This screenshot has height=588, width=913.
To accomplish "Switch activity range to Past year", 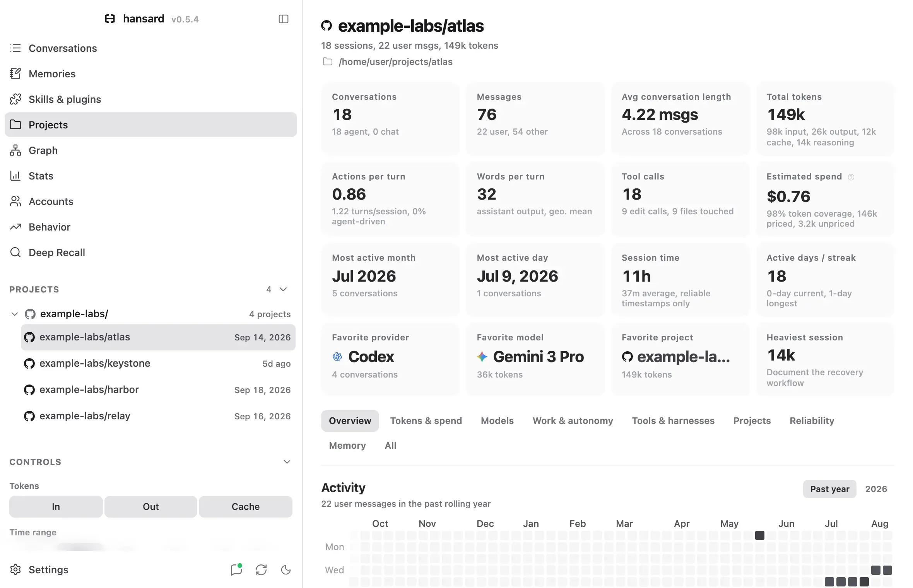I will [829, 489].
